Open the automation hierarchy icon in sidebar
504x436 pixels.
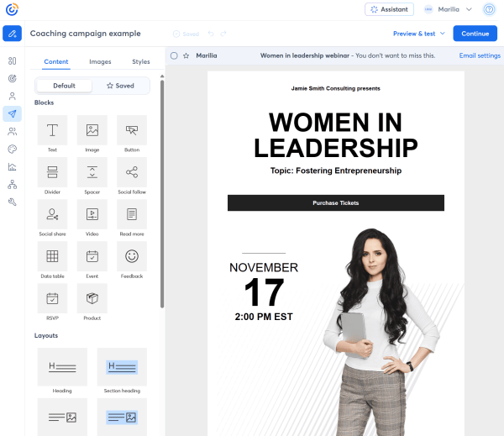[x=13, y=184]
